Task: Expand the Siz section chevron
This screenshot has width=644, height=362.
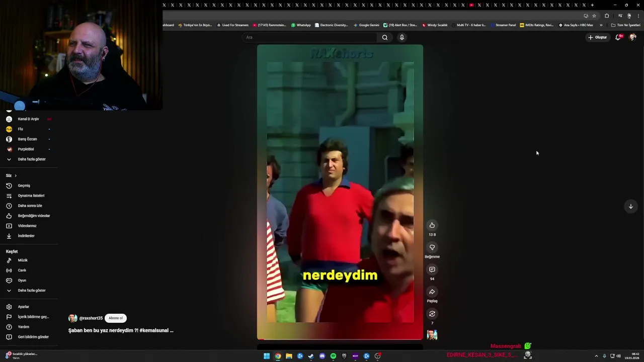Action: pos(15,175)
